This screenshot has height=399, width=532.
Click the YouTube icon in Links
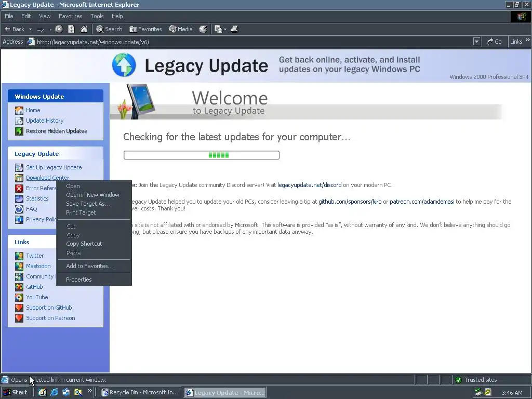(x=19, y=297)
